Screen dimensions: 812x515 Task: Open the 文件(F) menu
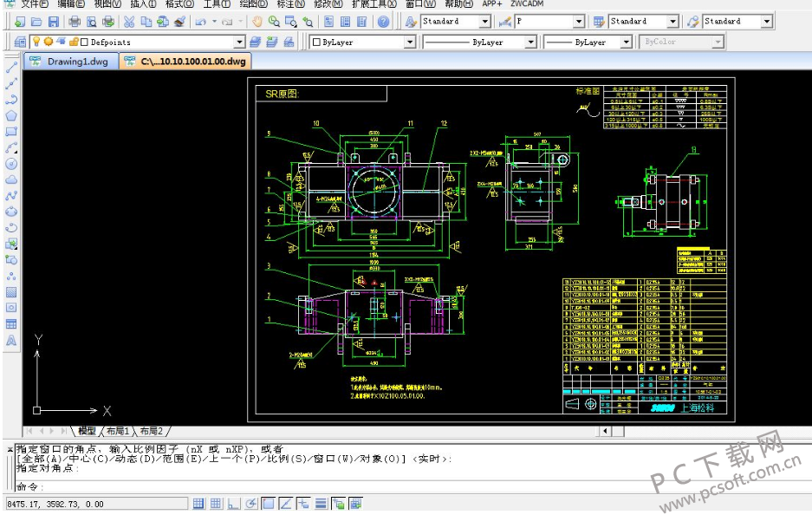[35, 3]
